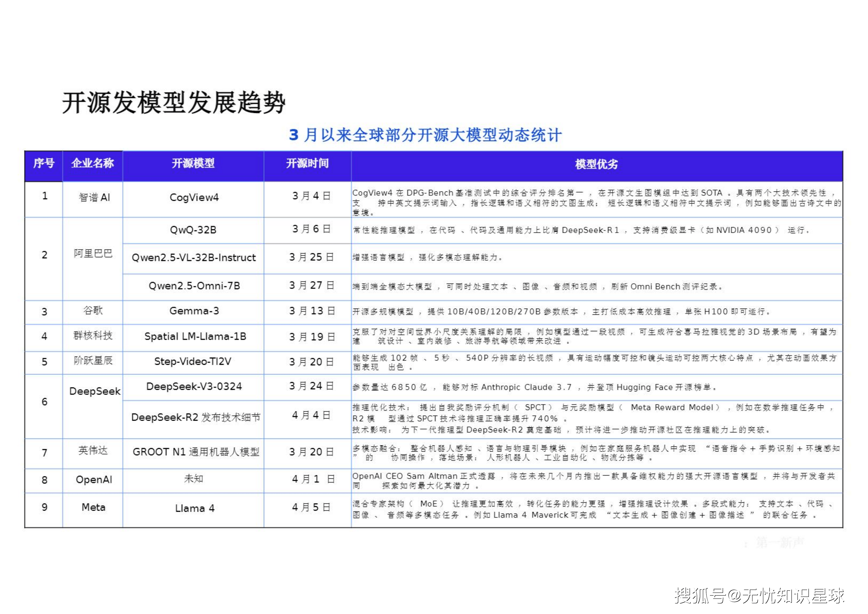Click the Step-Video-TI2V model cell

[192, 361]
